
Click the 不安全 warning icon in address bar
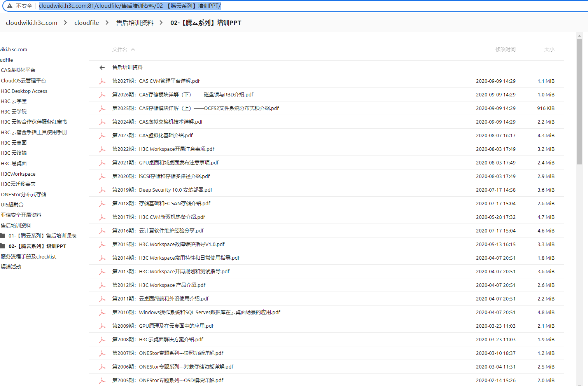(x=10, y=6)
